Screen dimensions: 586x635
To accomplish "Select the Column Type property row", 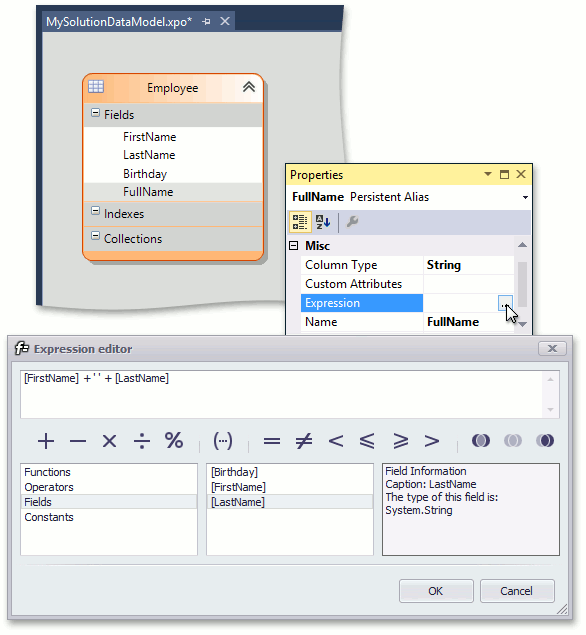I will (407, 265).
